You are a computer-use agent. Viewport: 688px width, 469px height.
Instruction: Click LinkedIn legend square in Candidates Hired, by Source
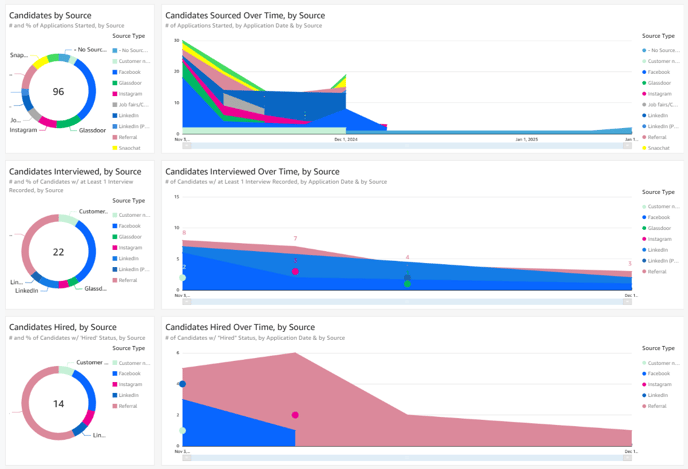[115, 395]
